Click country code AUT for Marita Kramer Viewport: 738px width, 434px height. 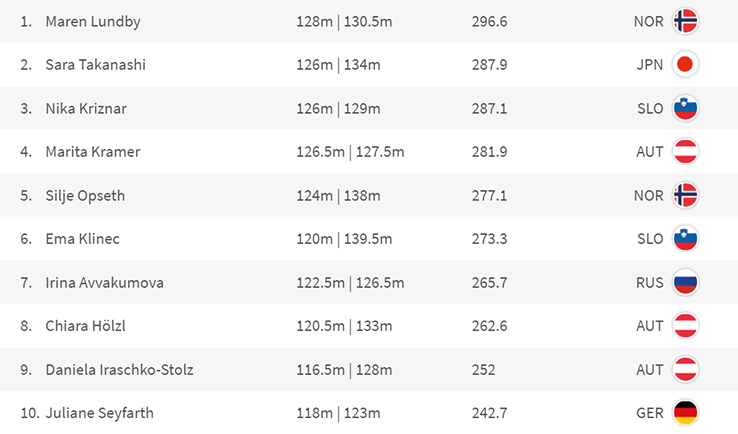click(x=650, y=152)
